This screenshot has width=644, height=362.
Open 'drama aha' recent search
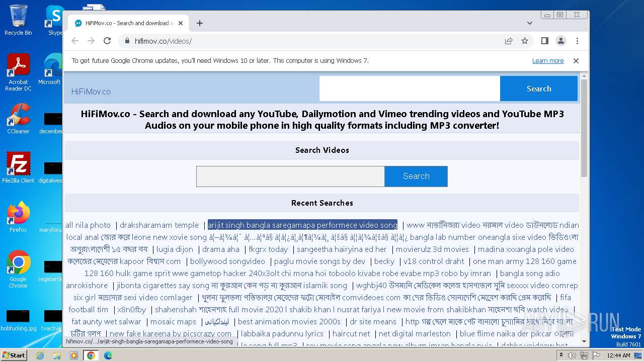[x=221, y=249]
